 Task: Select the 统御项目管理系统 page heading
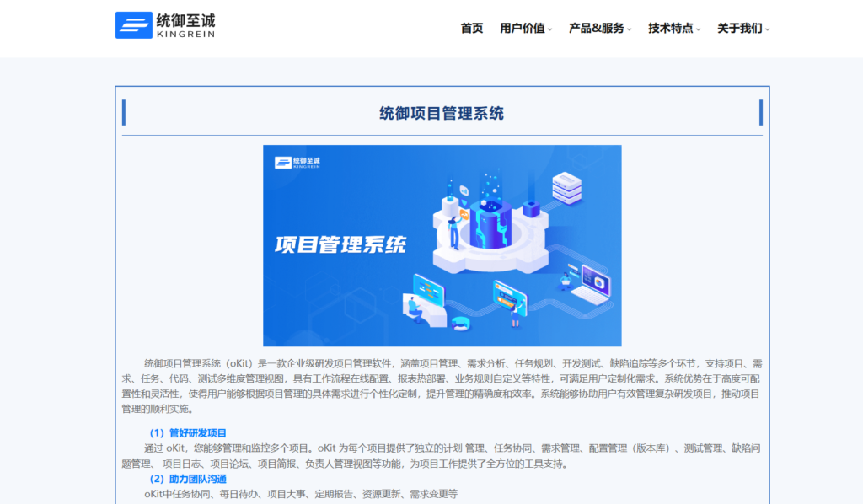click(442, 113)
